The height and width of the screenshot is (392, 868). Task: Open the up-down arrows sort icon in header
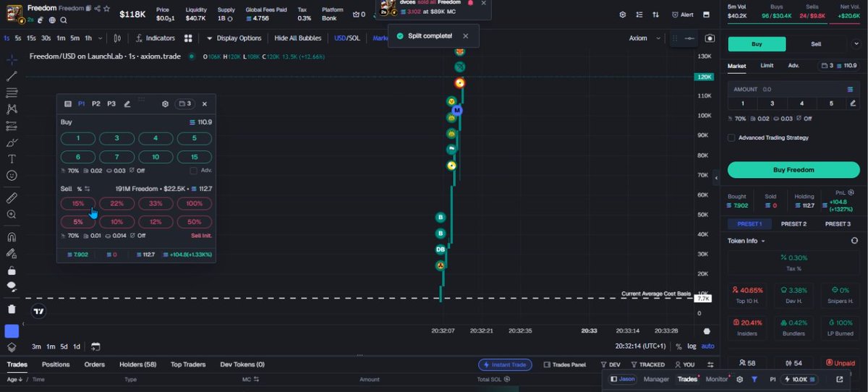(x=655, y=14)
